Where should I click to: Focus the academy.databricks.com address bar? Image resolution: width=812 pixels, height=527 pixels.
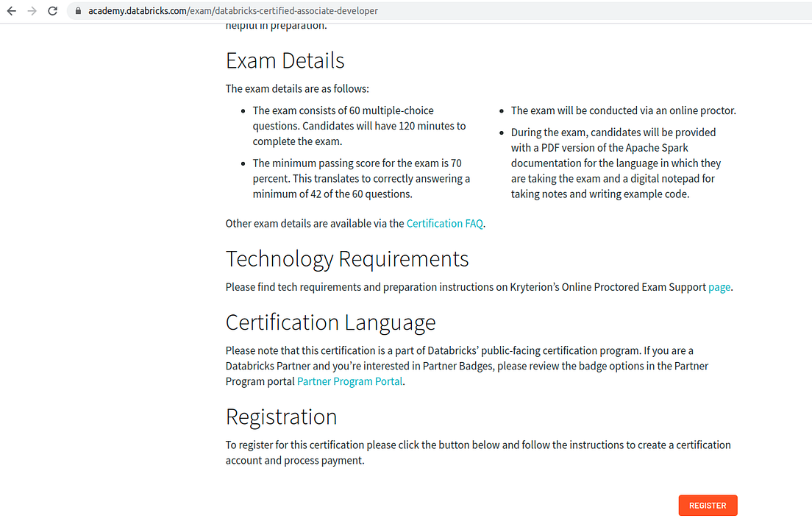pyautogui.click(x=440, y=11)
